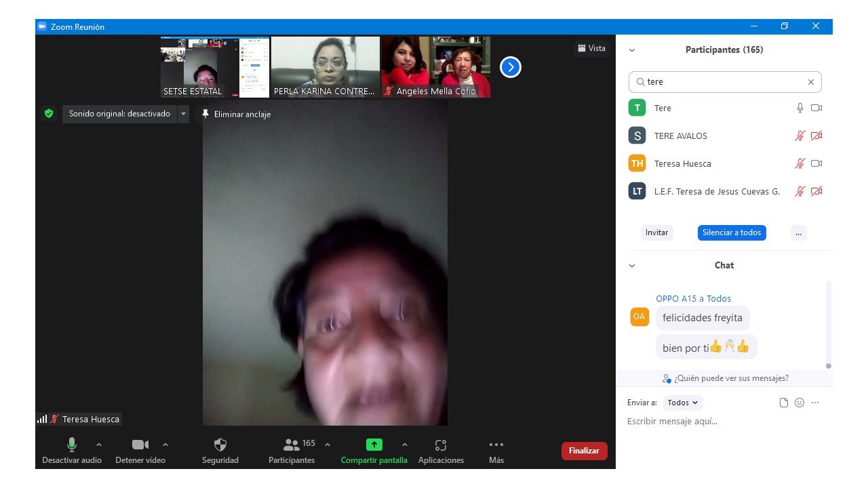This screenshot has width=868, height=488.
Task: Open Participantes icon in bottom toolbar
Action: coord(292,445)
